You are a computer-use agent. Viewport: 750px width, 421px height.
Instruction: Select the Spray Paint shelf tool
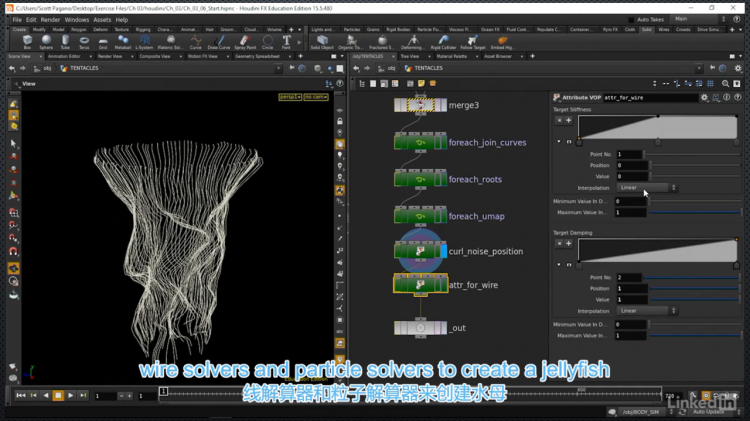click(x=245, y=42)
